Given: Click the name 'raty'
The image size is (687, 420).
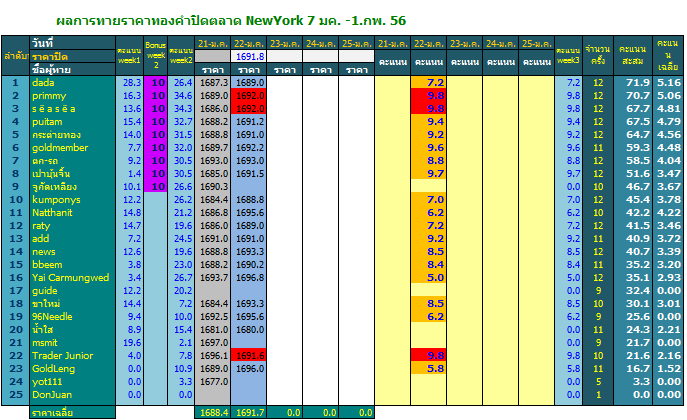Looking at the screenshot, I should click(41, 226).
